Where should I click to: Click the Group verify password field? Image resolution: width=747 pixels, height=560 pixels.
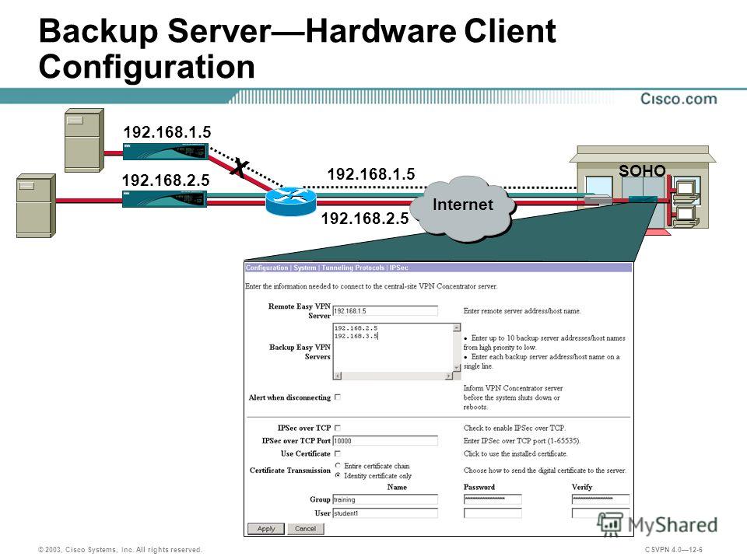pyautogui.click(x=600, y=499)
